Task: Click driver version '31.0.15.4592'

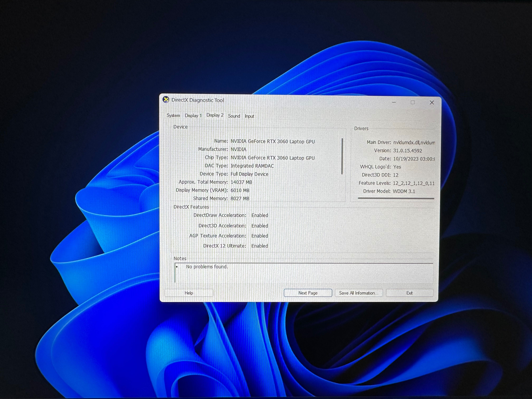Action: [407, 151]
